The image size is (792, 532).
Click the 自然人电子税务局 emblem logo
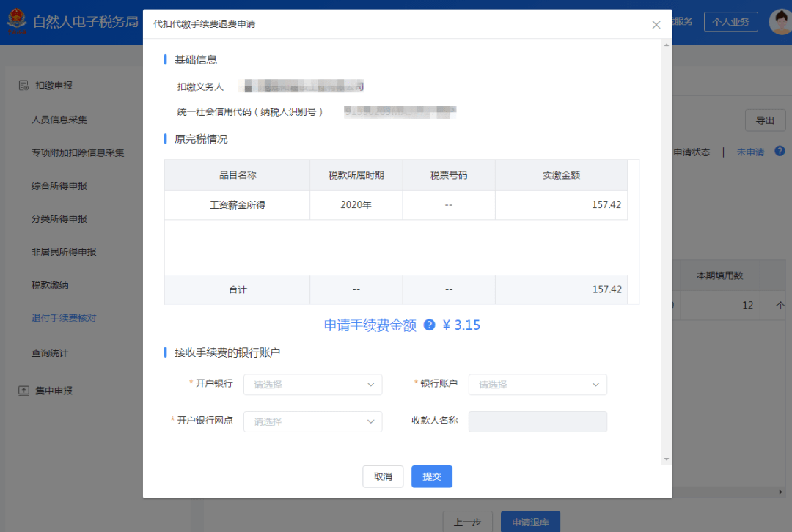click(16, 21)
